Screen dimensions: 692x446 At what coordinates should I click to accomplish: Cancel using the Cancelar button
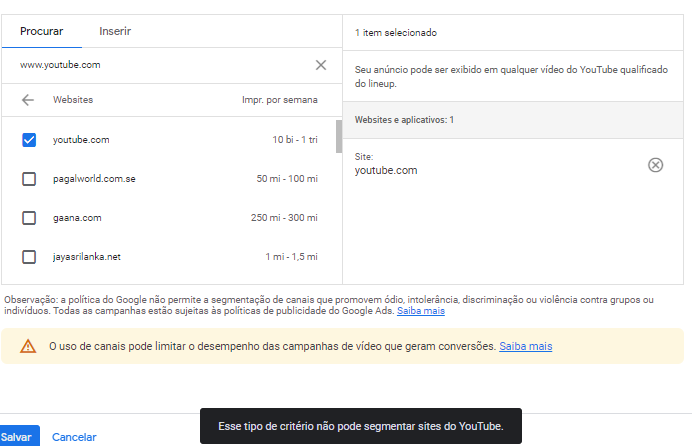[74, 437]
